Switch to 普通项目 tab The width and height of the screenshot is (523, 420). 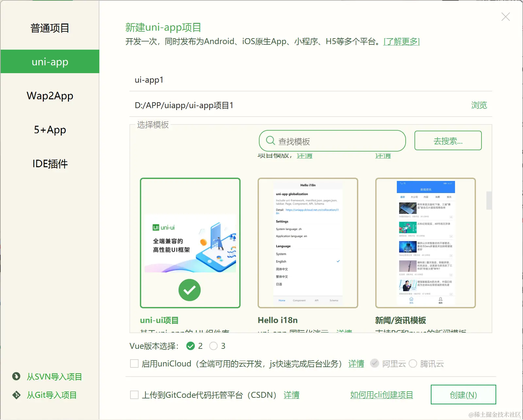point(50,28)
